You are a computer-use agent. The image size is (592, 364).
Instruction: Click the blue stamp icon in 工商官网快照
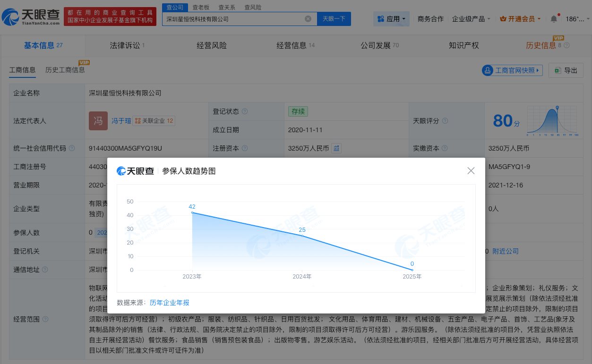[x=488, y=70]
